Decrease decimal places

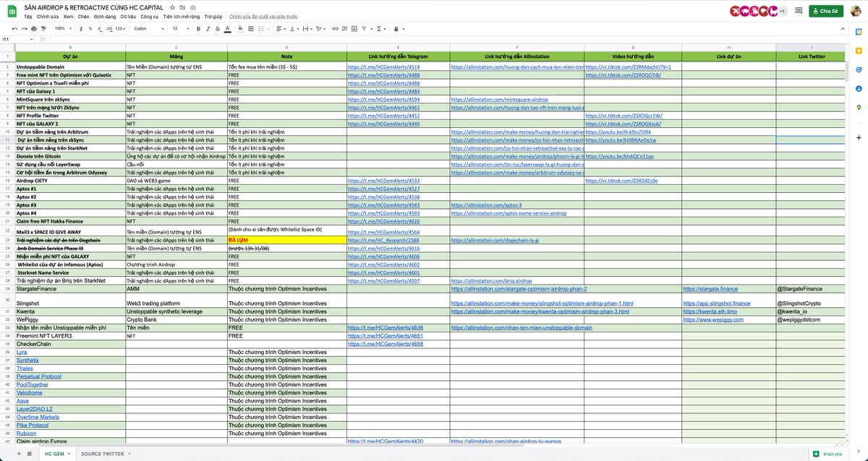[x=100, y=29]
